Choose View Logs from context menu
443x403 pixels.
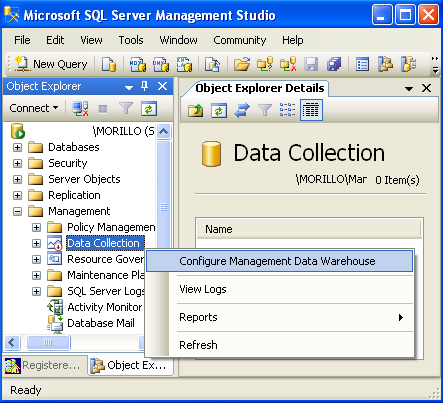pos(203,289)
